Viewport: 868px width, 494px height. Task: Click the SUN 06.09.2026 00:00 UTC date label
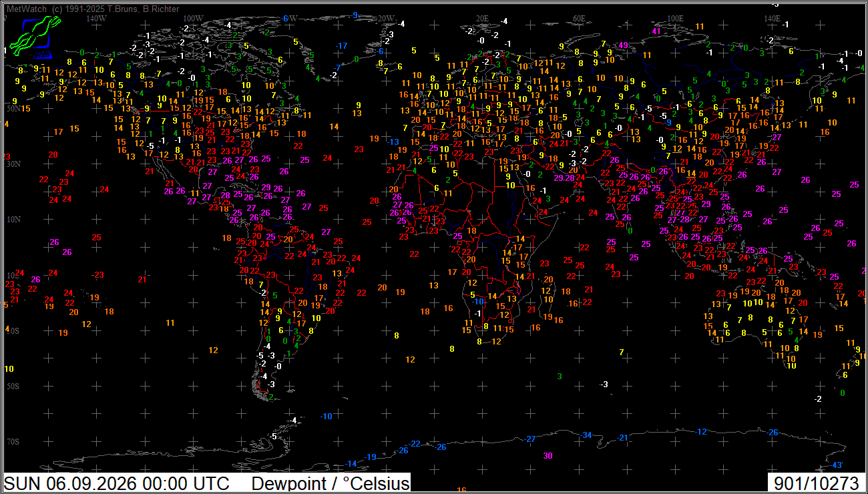(x=118, y=484)
